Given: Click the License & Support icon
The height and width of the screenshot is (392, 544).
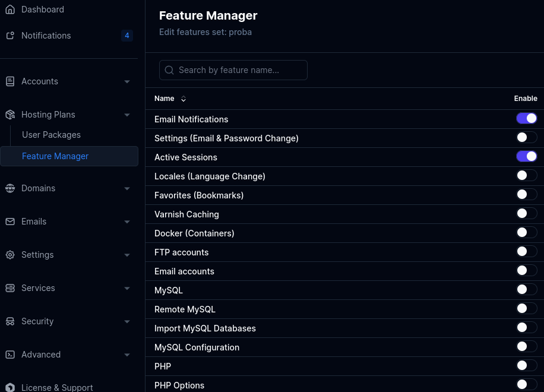Looking at the screenshot, I should tap(10, 387).
